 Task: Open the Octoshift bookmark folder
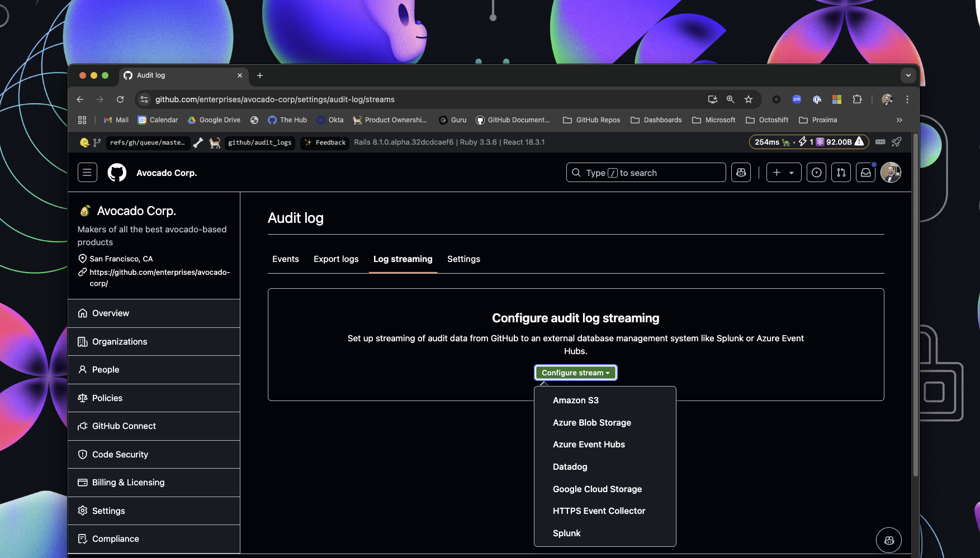click(767, 120)
